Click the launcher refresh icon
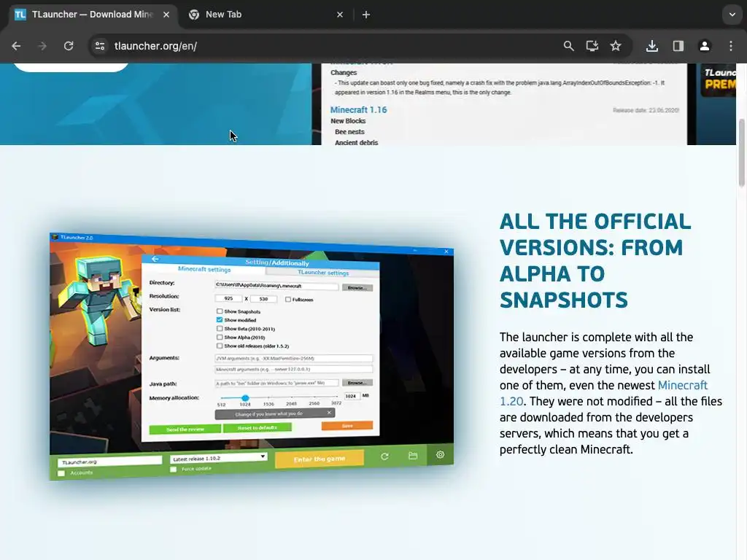This screenshot has height=560, width=747. [384, 456]
